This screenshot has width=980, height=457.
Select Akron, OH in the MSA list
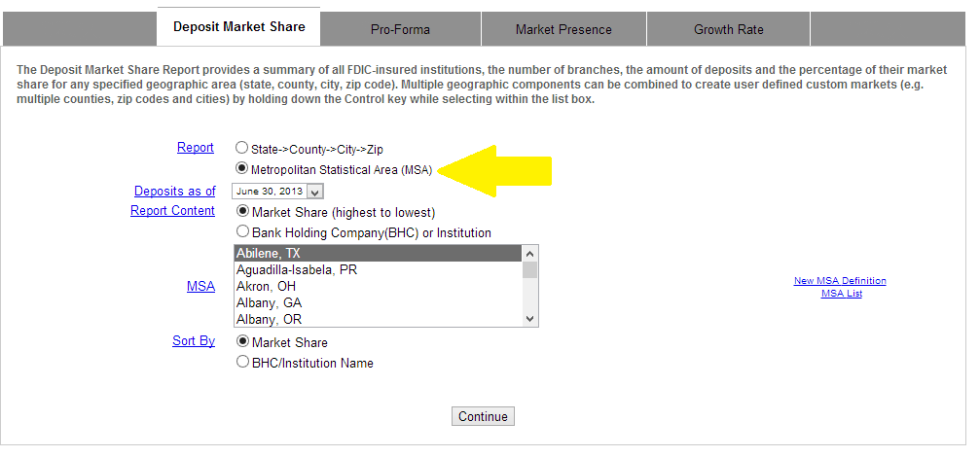[x=266, y=287]
